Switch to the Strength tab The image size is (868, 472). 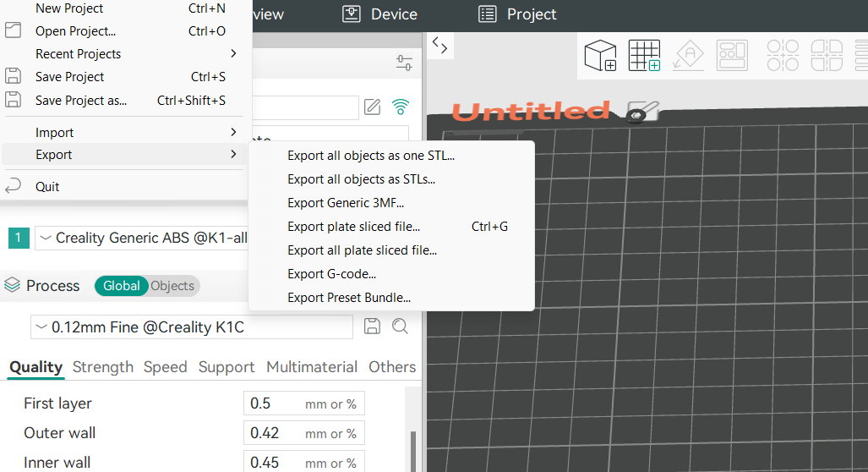[x=103, y=367]
